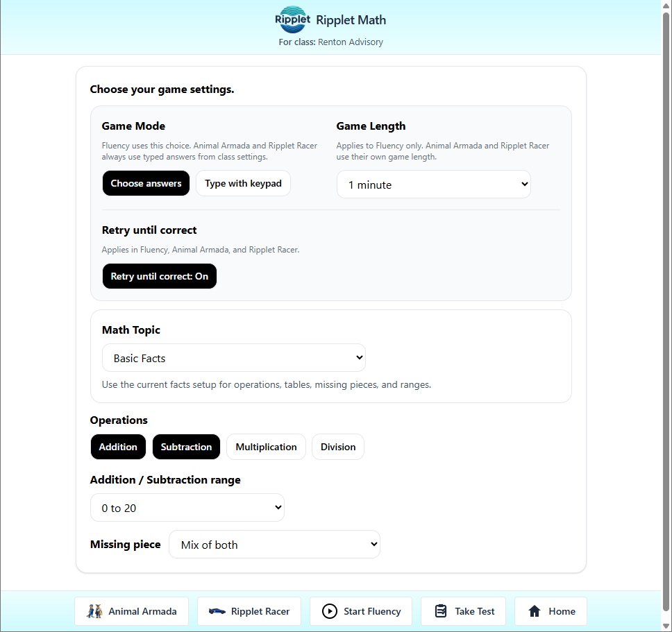This screenshot has width=672, height=632.
Task: Click 'Use the current facts setup' description
Action: pyautogui.click(x=267, y=384)
